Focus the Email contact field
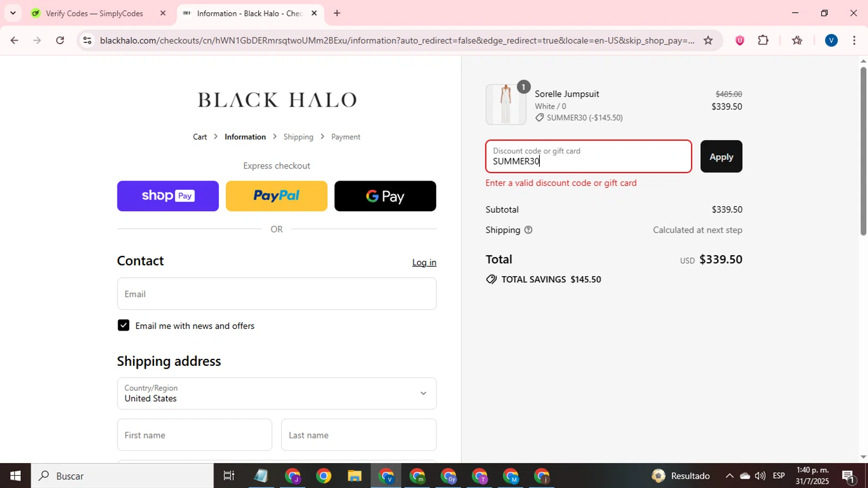Viewport: 868px width, 488px height. pos(277,293)
